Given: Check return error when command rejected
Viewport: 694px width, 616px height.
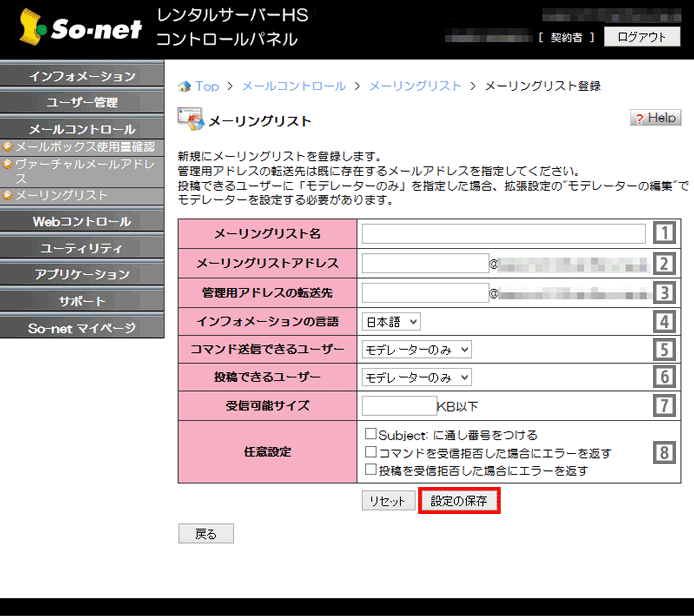Looking at the screenshot, I should point(370,452).
